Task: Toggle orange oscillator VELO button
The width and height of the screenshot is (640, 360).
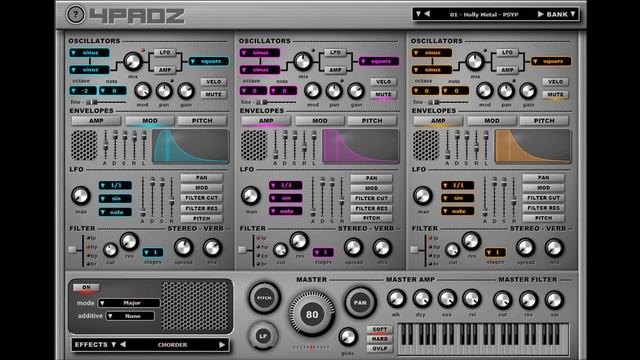Action: click(555, 82)
